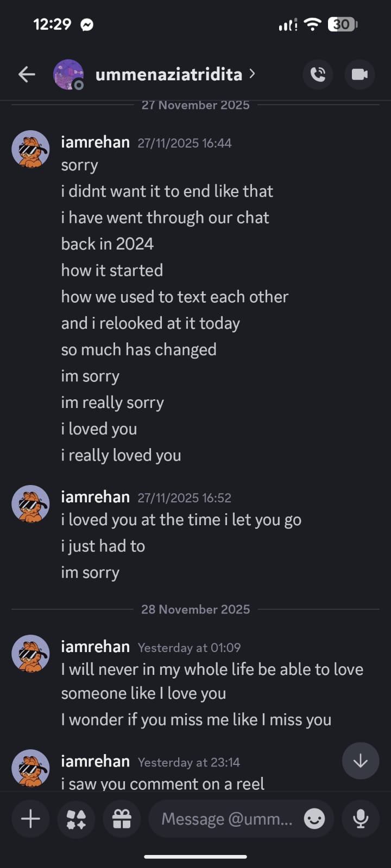Image resolution: width=391 pixels, height=868 pixels.
Task: Record a voice message with the microphone
Action: pos(361,819)
